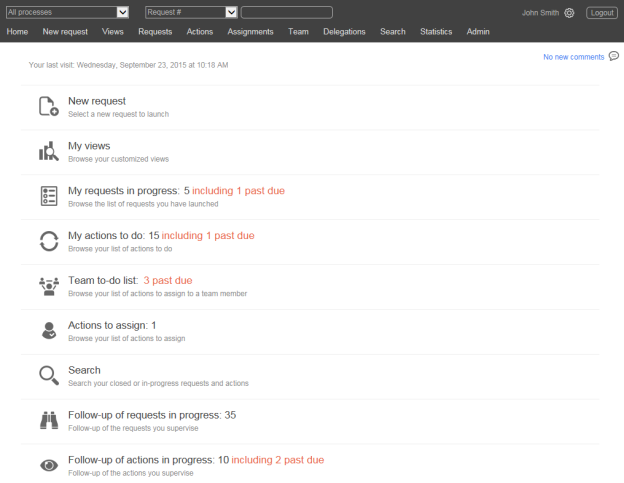Click the My views chart icon

[48, 151]
